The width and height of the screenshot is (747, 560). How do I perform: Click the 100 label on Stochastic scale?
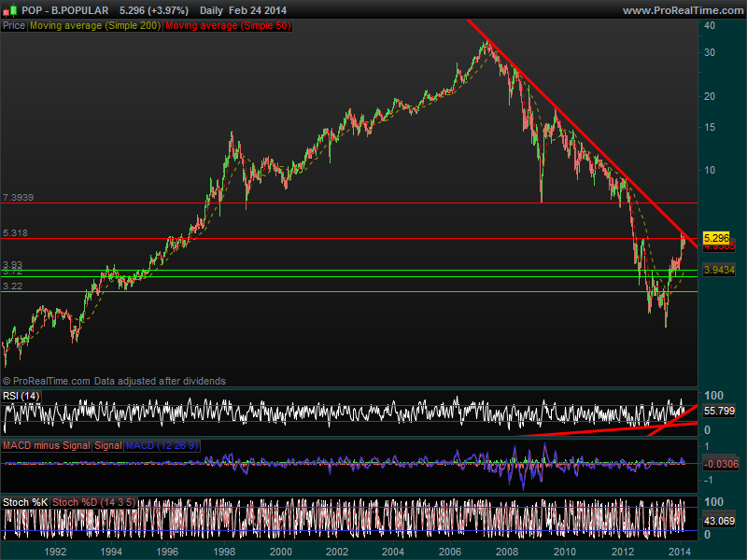713,502
